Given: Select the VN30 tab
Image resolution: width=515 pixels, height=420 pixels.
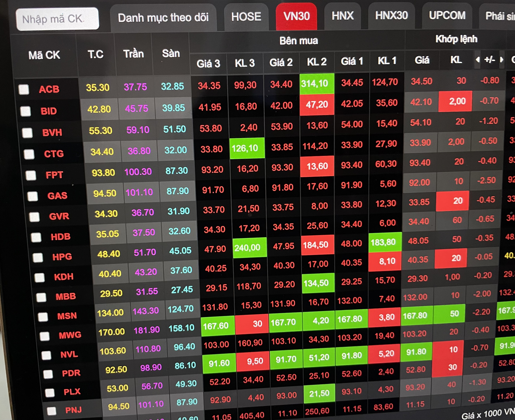Looking at the screenshot, I should coord(297,16).
